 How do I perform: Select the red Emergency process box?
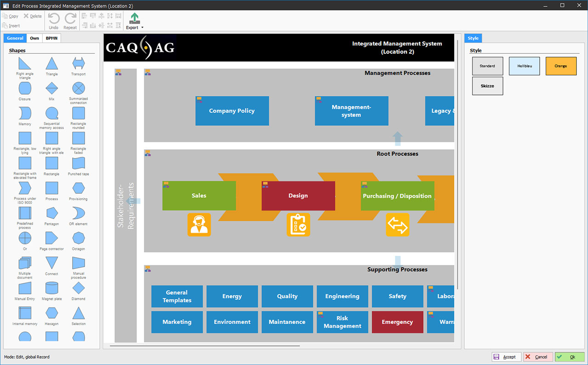(397, 322)
